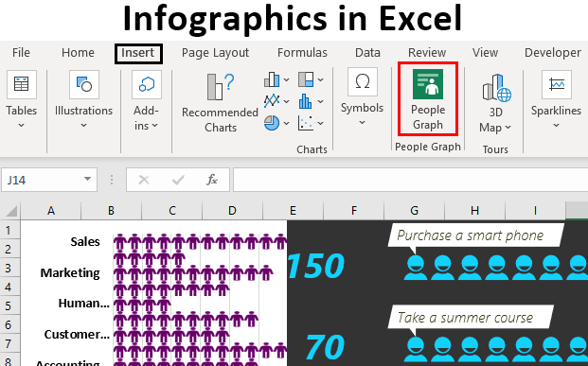Viewport: 588px width, 366px height.
Task: Switch to the Formulas tab
Action: (302, 53)
